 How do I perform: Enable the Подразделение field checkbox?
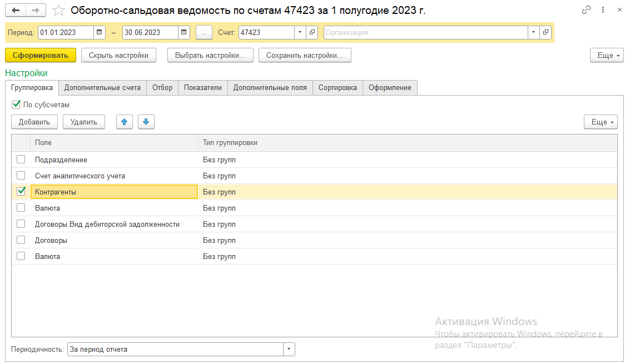[x=21, y=159]
